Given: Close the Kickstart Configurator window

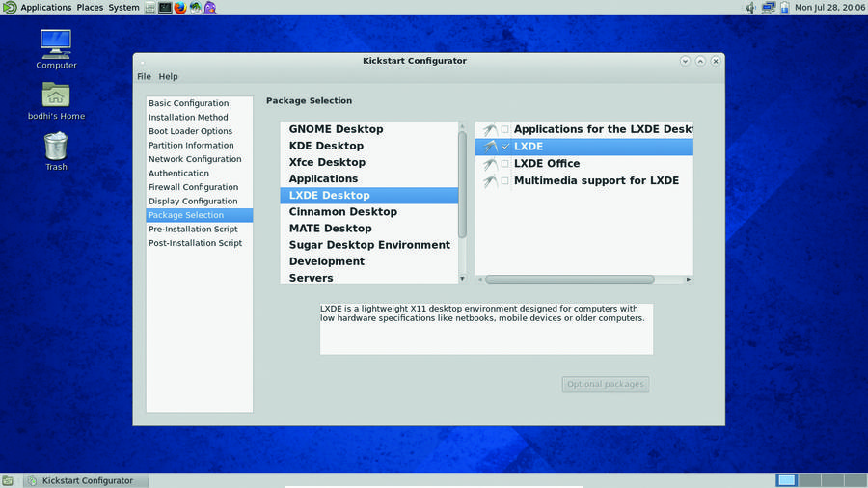Looking at the screenshot, I should click(716, 61).
